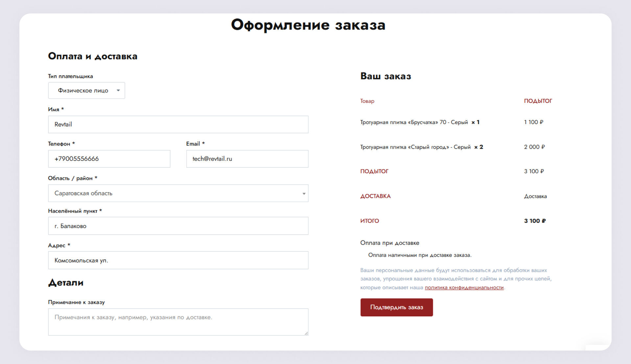Click the Email field label
631x364 pixels.
pyautogui.click(x=193, y=144)
